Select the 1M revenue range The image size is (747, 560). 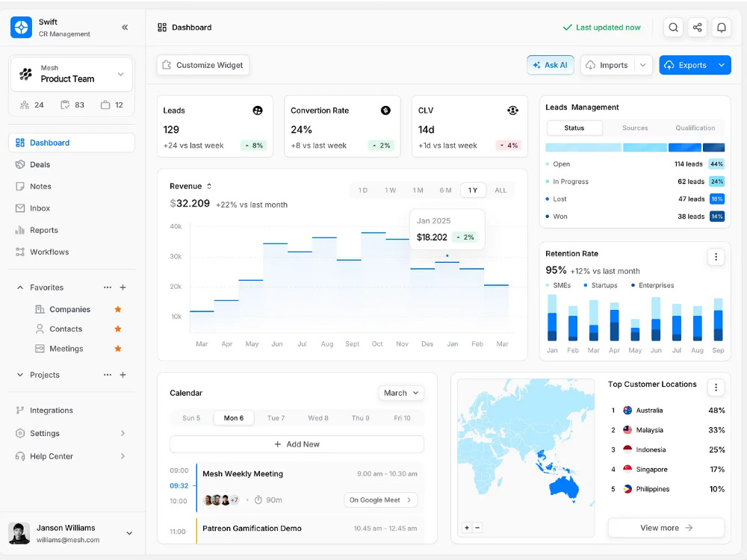tap(418, 190)
